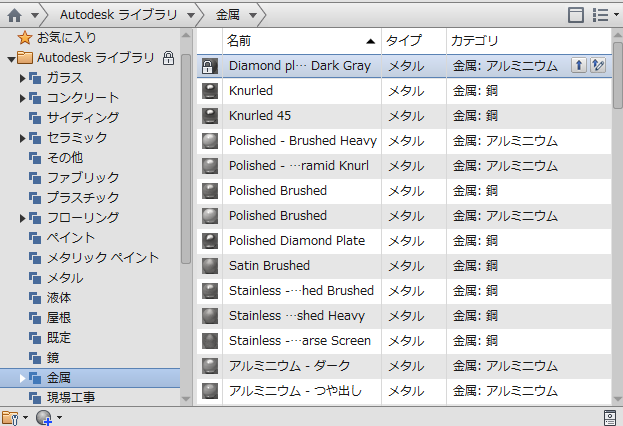Sort by タイプ column header
This screenshot has width=623, height=426.
414,41
